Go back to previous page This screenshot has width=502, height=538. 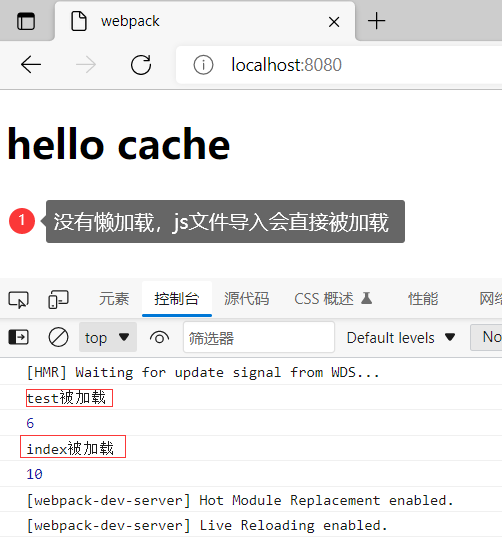[x=31, y=65]
